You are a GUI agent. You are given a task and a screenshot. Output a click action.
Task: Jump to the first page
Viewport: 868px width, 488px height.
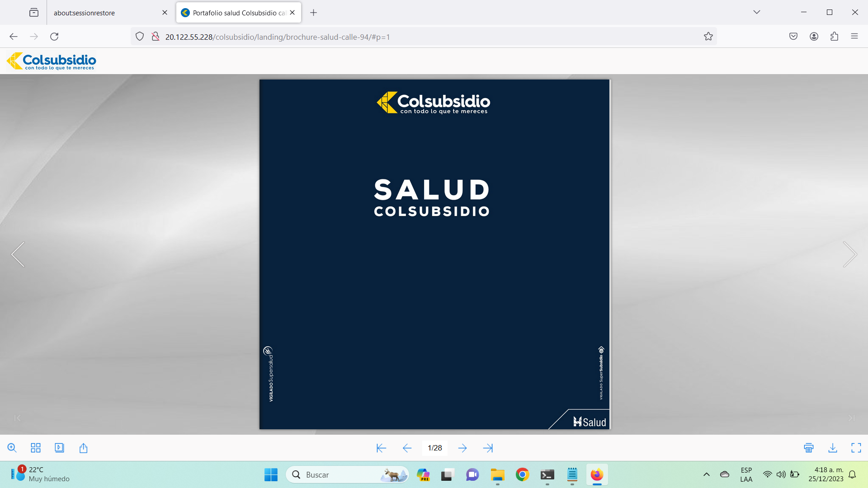pos(381,448)
